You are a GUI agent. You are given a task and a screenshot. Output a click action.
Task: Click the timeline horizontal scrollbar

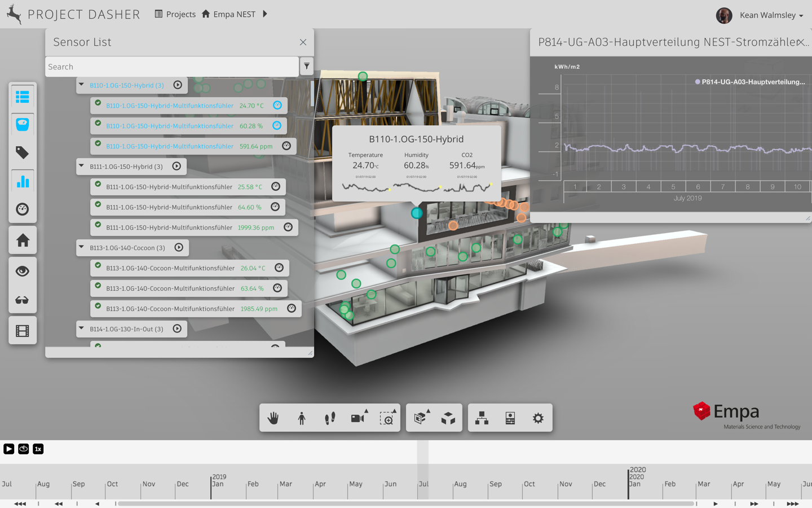pos(406,503)
